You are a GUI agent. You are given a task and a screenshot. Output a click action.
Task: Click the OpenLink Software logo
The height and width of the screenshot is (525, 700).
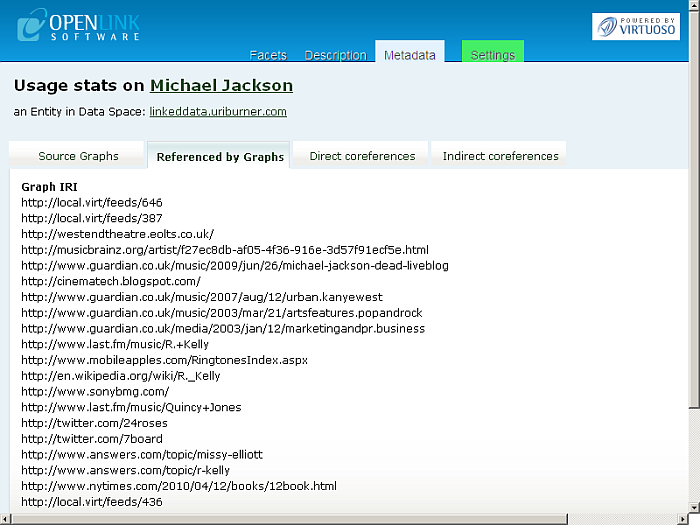click(78, 25)
